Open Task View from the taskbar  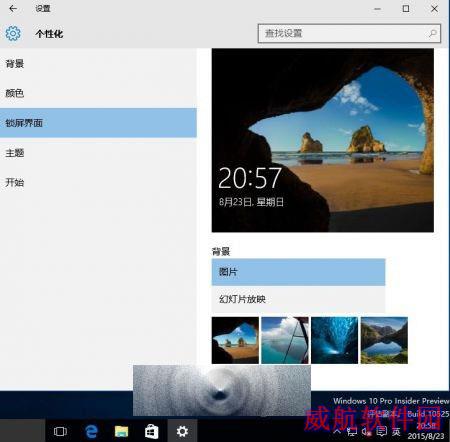click(x=60, y=431)
